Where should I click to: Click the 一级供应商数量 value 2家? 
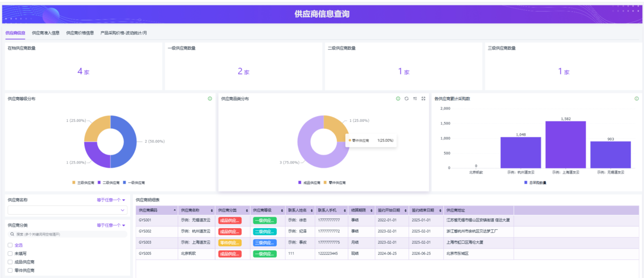243,71
